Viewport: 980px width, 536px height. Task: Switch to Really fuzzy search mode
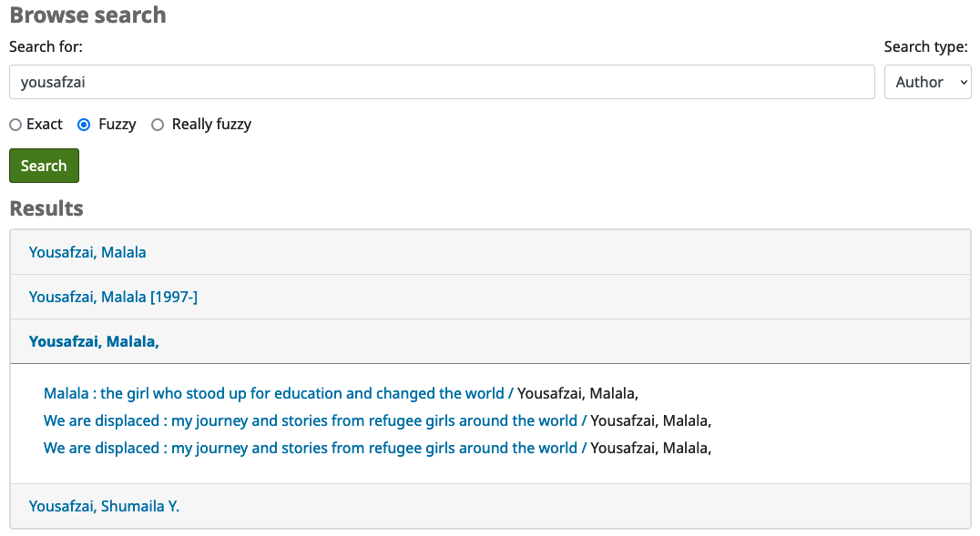157,125
